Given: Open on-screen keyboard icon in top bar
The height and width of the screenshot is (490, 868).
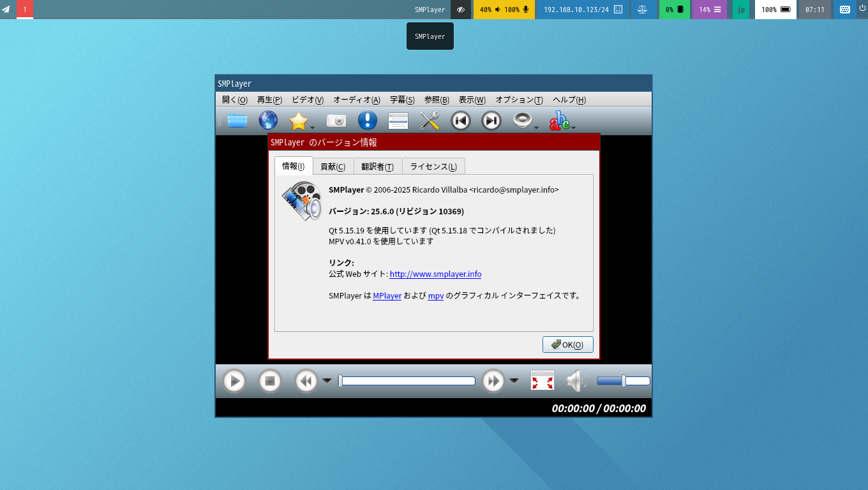Looking at the screenshot, I should coord(845,10).
